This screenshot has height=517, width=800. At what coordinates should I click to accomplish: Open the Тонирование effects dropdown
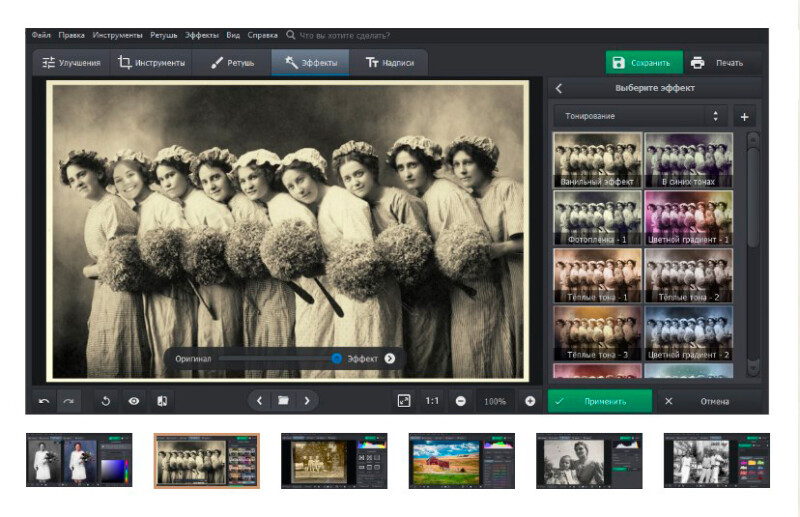tap(640, 116)
